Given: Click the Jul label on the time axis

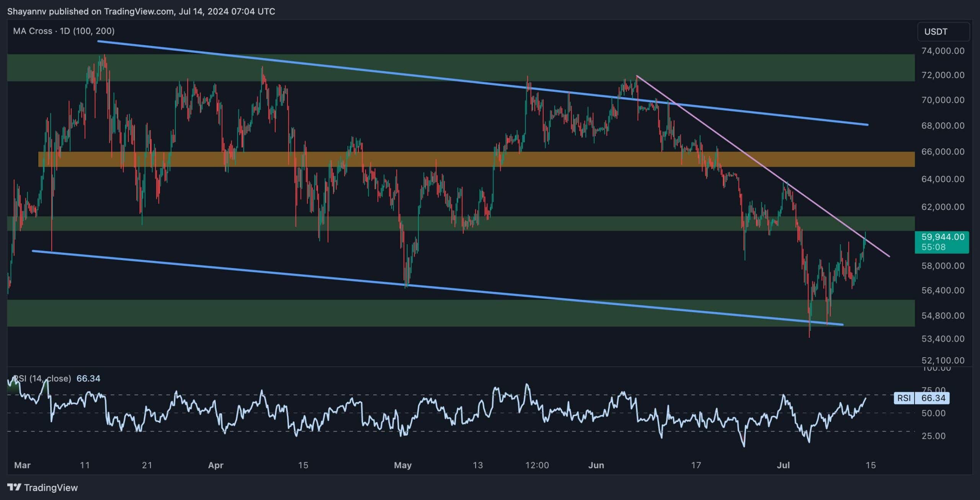Looking at the screenshot, I should point(784,465).
